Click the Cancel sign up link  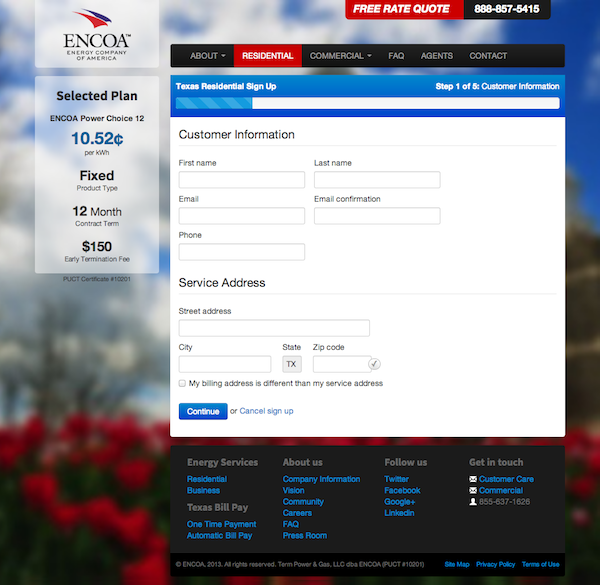[x=266, y=411]
